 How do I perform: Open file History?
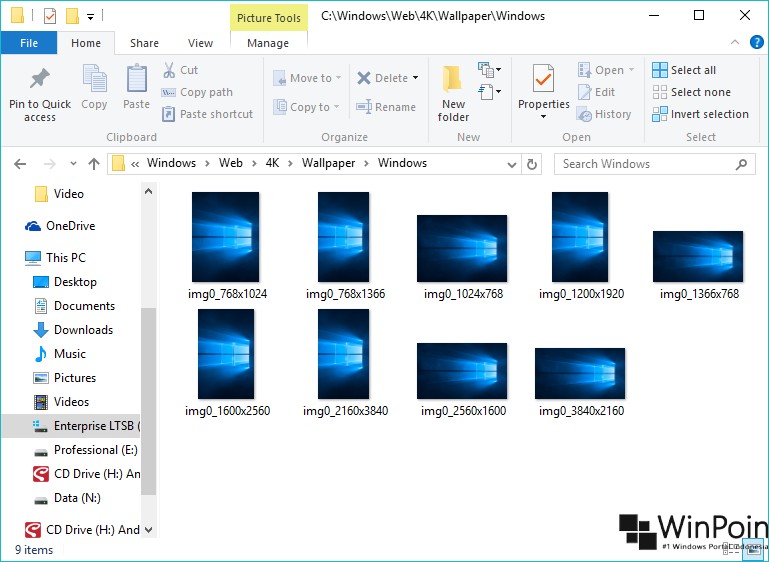[604, 114]
